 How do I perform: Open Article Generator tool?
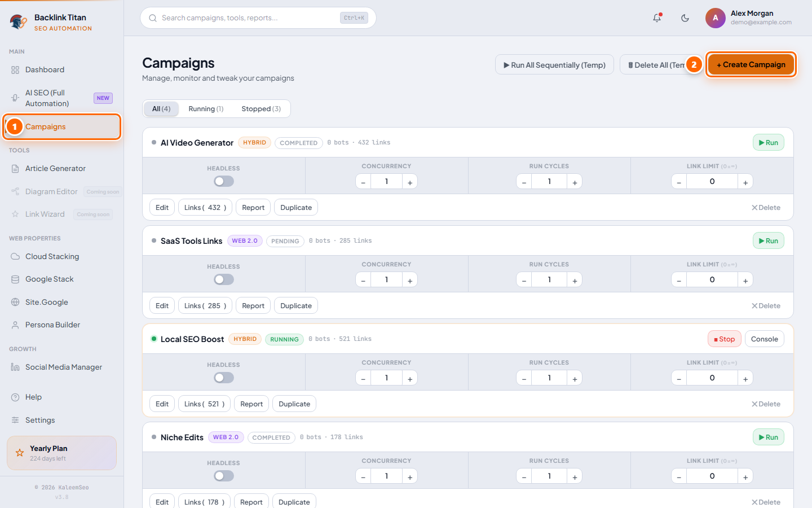coord(62,169)
